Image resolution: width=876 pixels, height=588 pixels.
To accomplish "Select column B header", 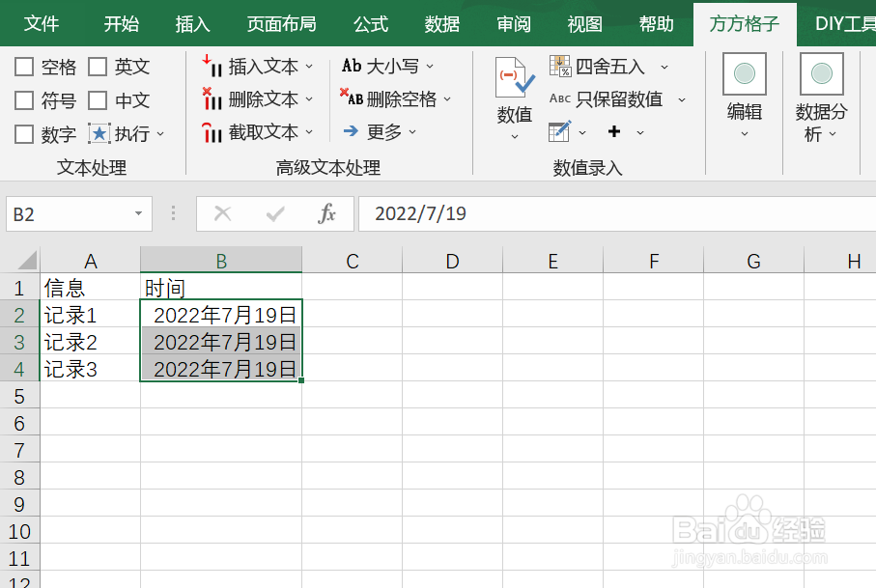I will [221, 261].
